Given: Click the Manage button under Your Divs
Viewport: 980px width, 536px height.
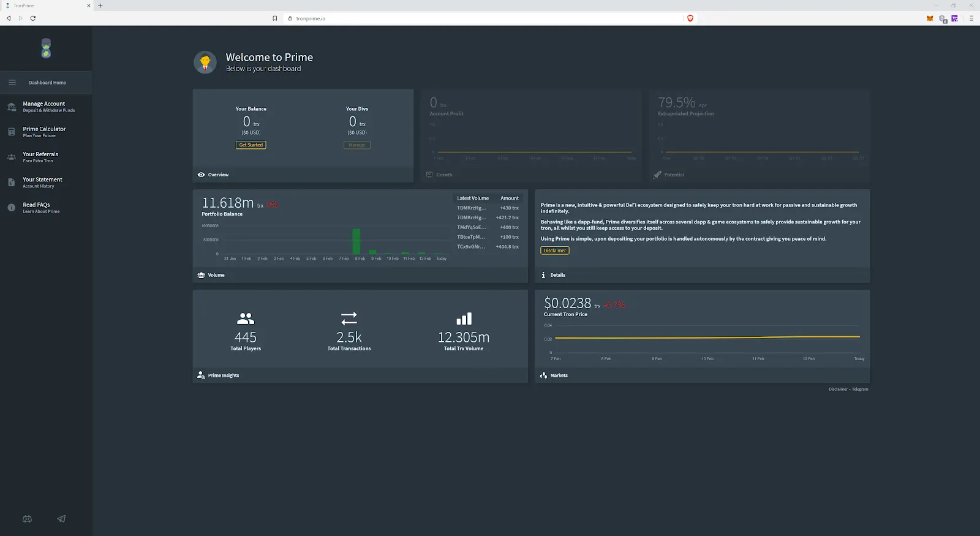Looking at the screenshot, I should click(x=357, y=145).
